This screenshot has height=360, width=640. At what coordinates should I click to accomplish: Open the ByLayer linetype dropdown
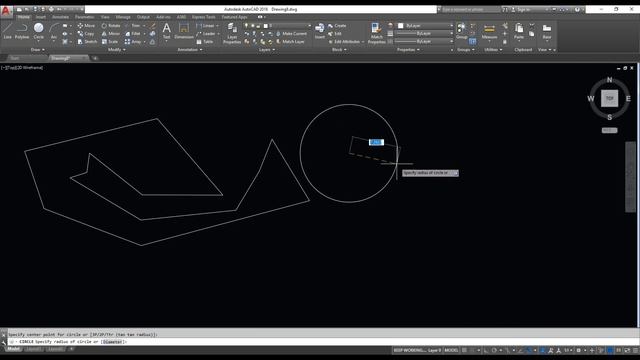[424, 41]
